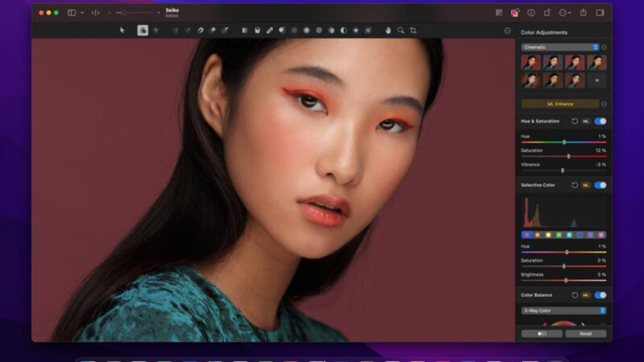Screen dimensions: 644x362
Task: Select the gradient square tool
Action: click(x=245, y=31)
